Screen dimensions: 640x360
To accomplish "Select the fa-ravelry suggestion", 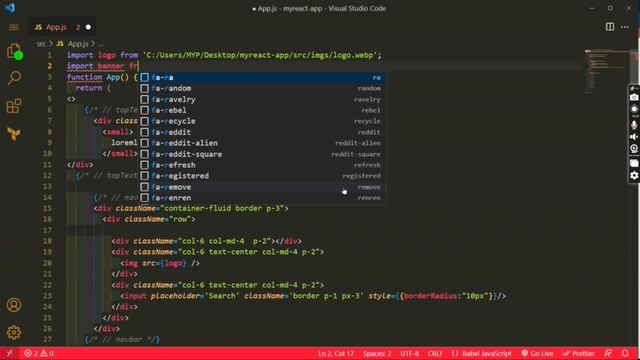I will point(262,100).
